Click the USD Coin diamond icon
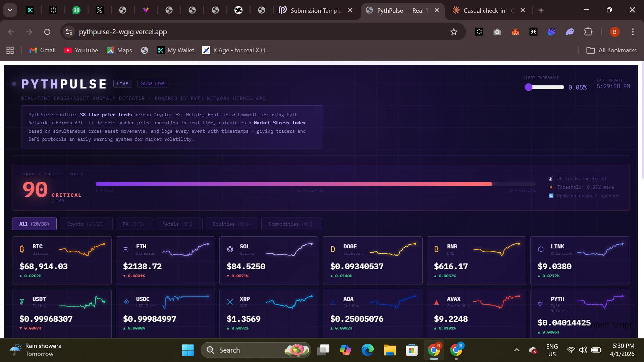The height and width of the screenshot is (362, 644). pyautogui.click(x=126, y=302)
